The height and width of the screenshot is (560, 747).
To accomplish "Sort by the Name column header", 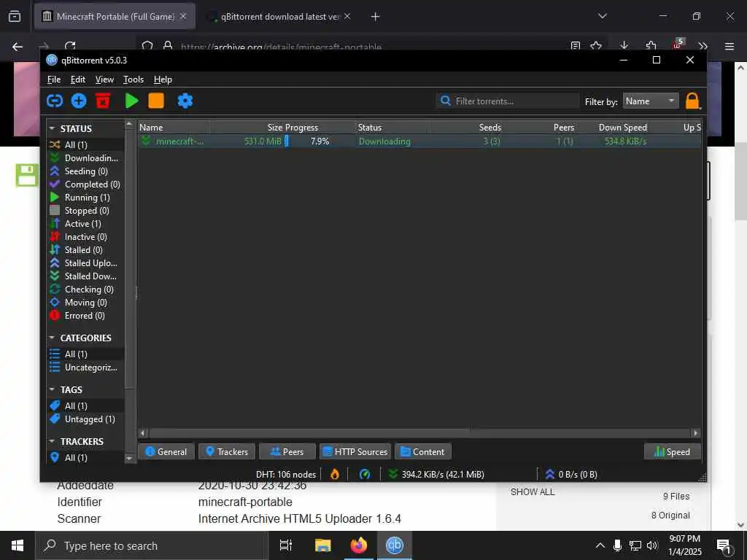I will (174, 128).
